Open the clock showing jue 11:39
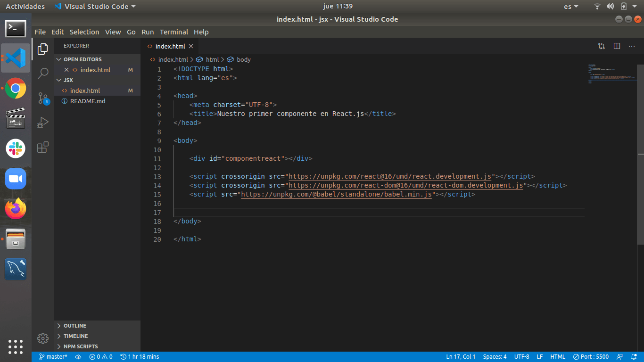 (x=338, y=6)
